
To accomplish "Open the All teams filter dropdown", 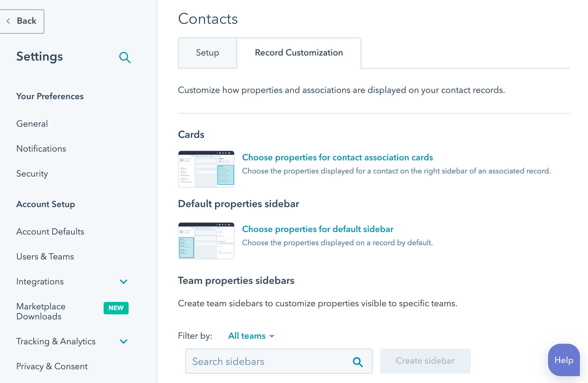I will click(251, 336).
